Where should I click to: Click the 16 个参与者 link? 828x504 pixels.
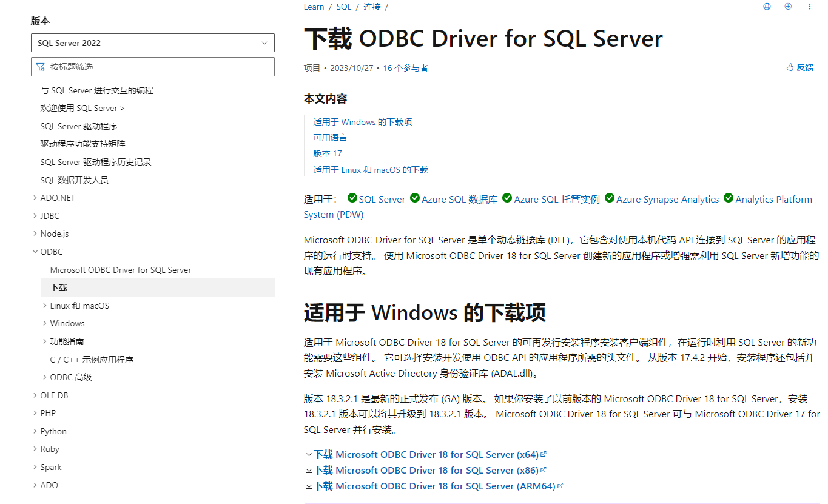[x=406, y=67]
